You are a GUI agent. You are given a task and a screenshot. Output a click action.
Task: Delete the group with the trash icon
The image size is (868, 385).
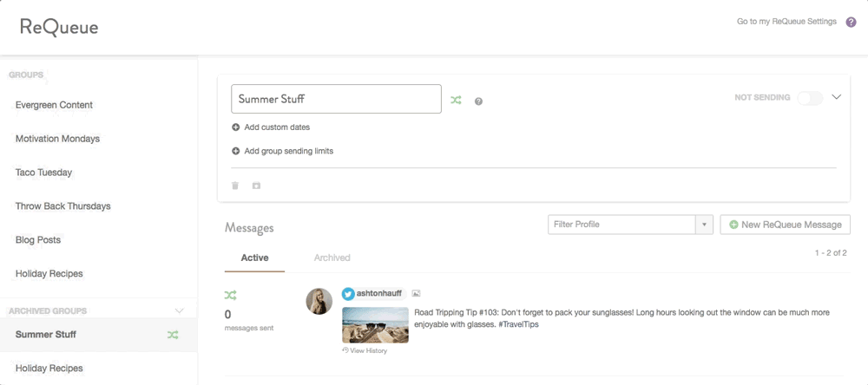[x=235, y=186]
